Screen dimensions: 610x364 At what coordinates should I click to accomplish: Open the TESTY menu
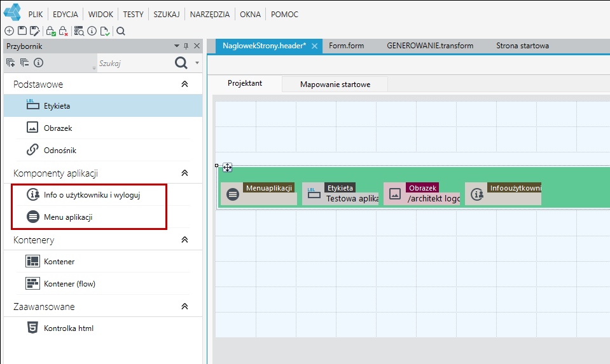pyautogui.click(x=133, y=15)
